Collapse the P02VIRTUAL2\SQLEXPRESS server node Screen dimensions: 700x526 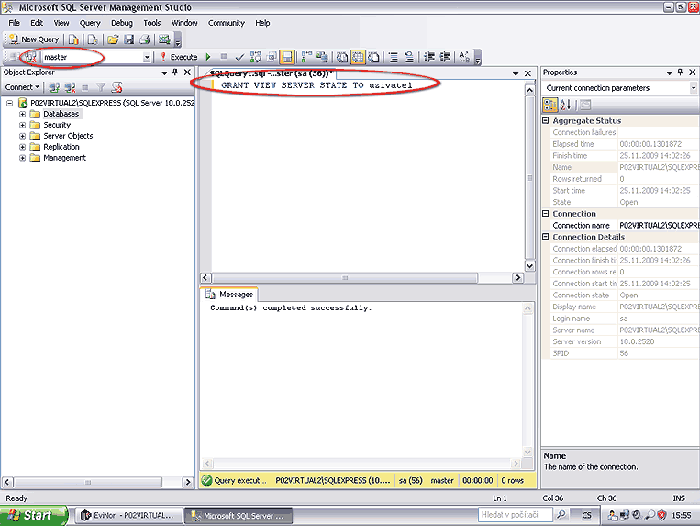[9, 103]
